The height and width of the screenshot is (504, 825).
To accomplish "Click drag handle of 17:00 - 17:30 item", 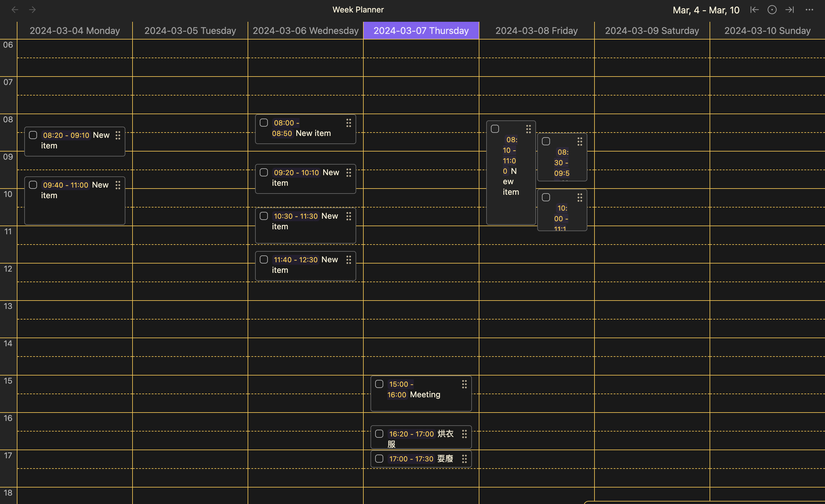I will coord(464,459).
